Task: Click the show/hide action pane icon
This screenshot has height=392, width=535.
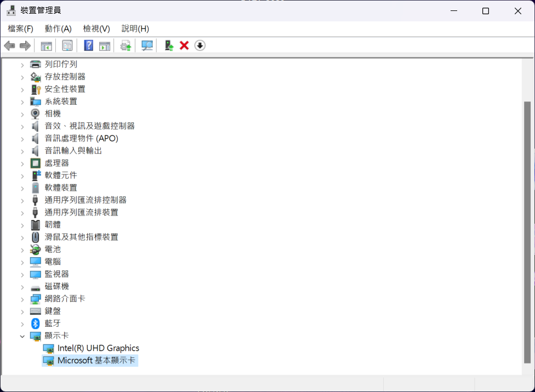Action: pos(105,46)
